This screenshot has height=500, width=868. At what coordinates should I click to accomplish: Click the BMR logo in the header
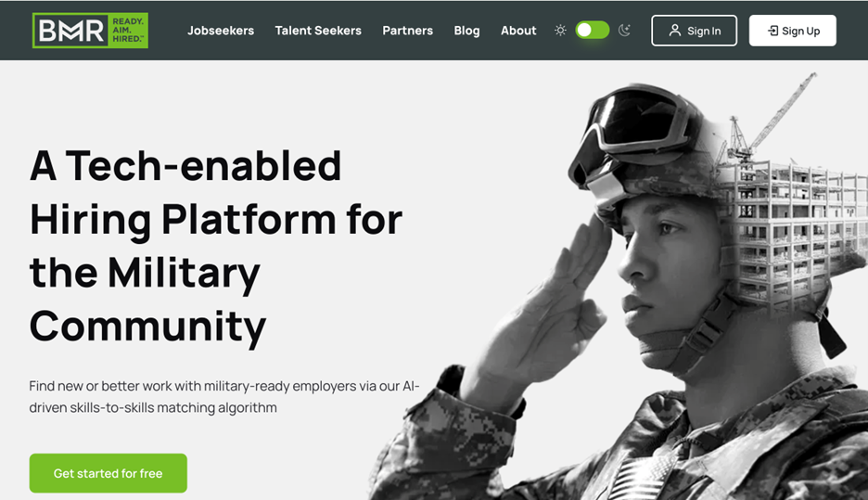coord(90,31)
